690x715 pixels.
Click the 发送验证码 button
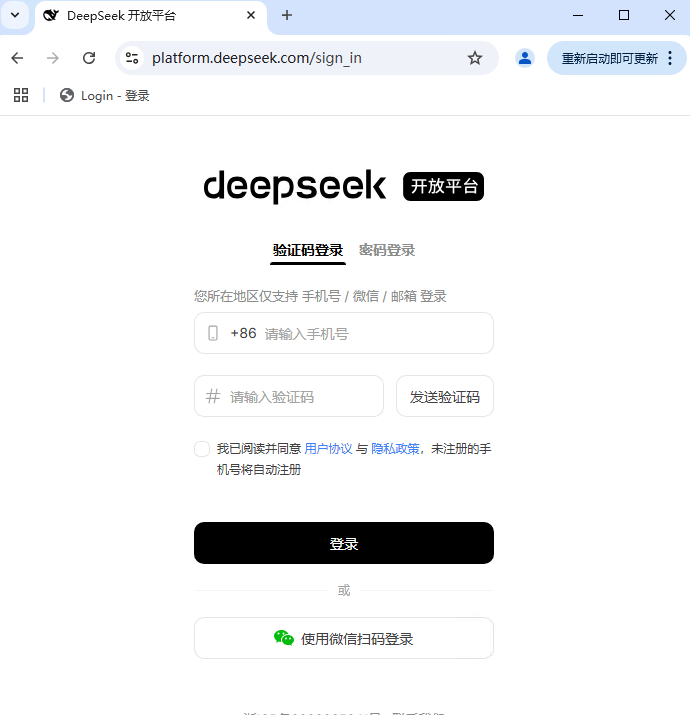(x=445, y=396)
